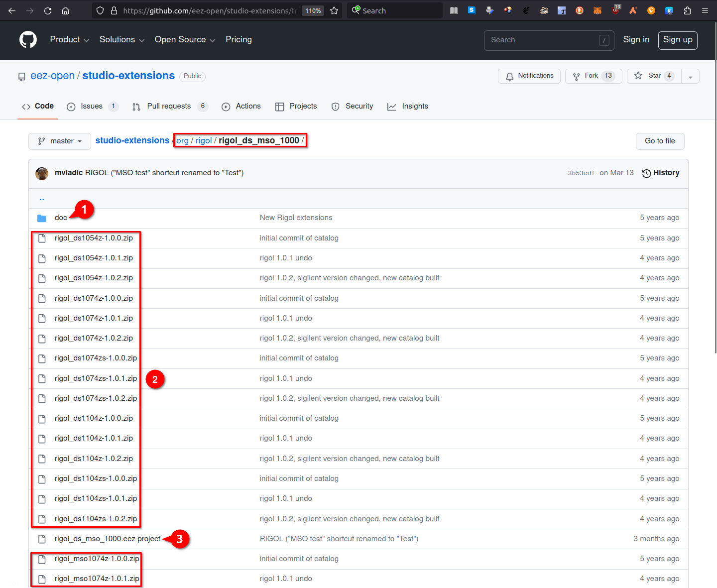Click the mvladic avatar image
This screenshot has width=717, height=588.
(x=42, y=173)
